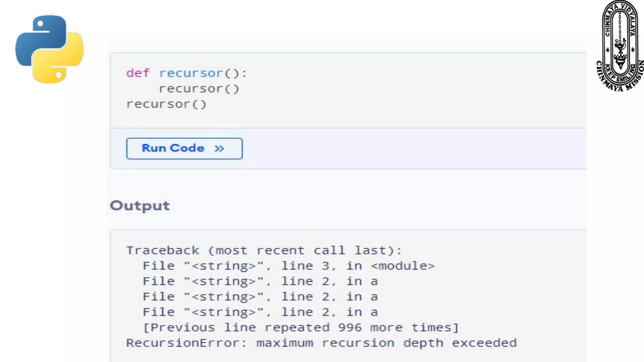Screen dimensions: 644x362
Task: Click the RecursionError message line
Action: click(321, 343)
